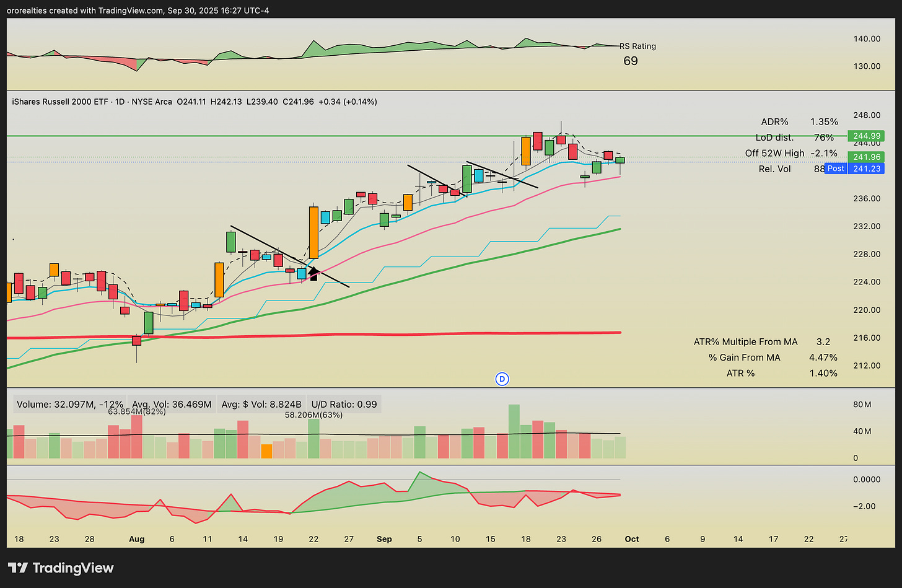Click the Aug label on the time axis
902x588 pixels.
pos(137,539)
